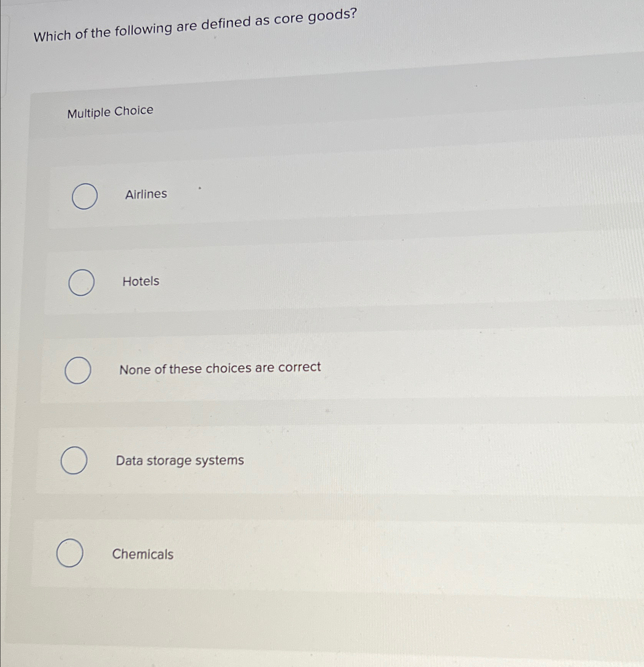
Task: Click the Multiple Choice heading
Action: pos(110,111)
